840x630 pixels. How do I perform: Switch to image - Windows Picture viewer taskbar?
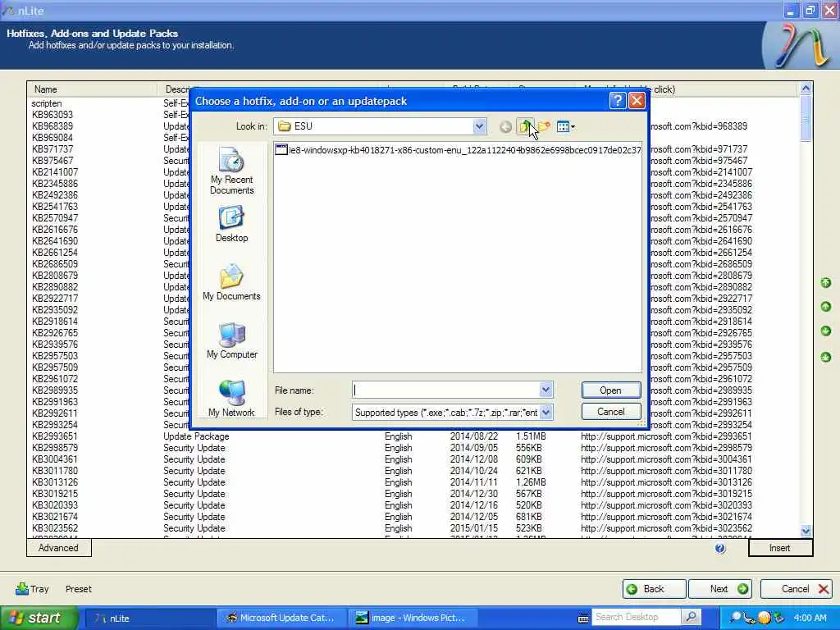pos(413,619)
